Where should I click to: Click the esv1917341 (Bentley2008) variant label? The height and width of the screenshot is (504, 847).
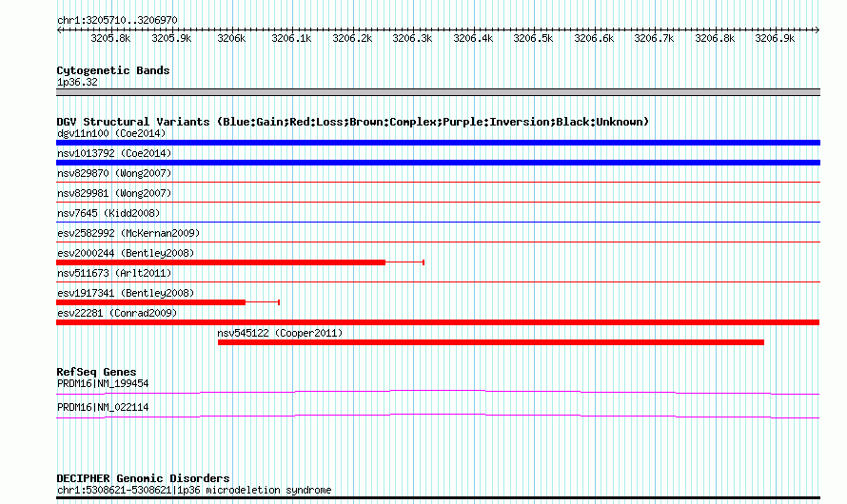click(x=126, y=293)
